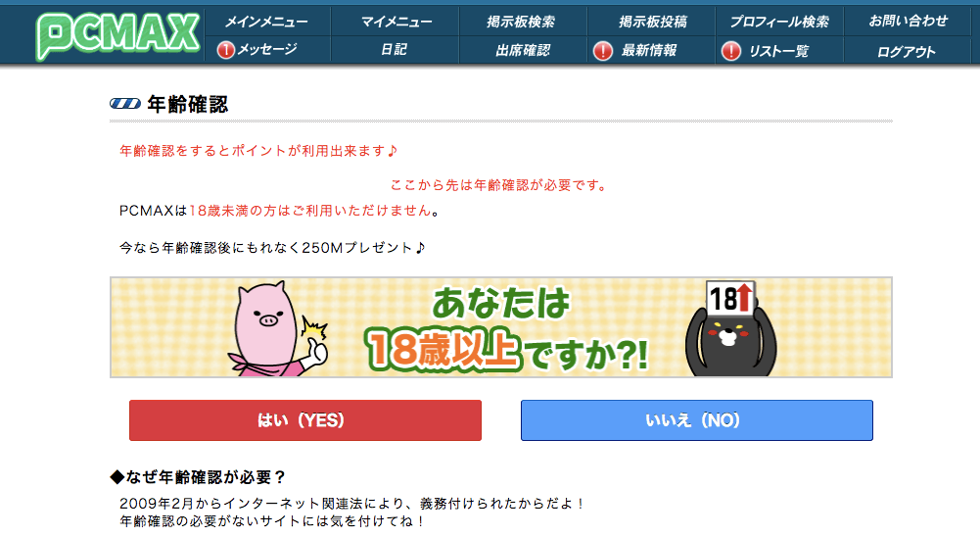Click red alert icon beside 最新情報
Screen dimensions: 980x537
click(x=602, y=51)
